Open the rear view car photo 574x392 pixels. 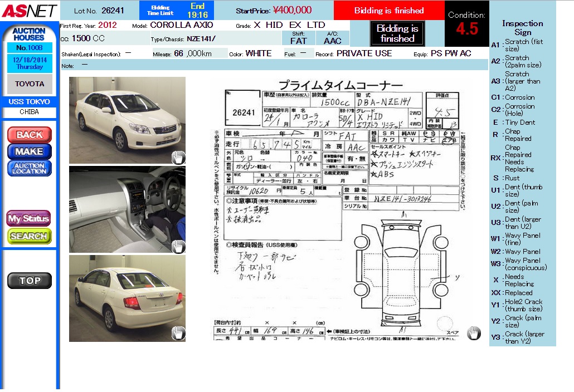127,298
